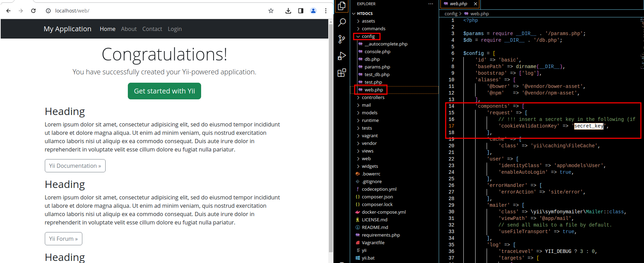The width and height of the screenshot is (644, 263).
Task: Reload the localhost page
Action: coord(33,11)
